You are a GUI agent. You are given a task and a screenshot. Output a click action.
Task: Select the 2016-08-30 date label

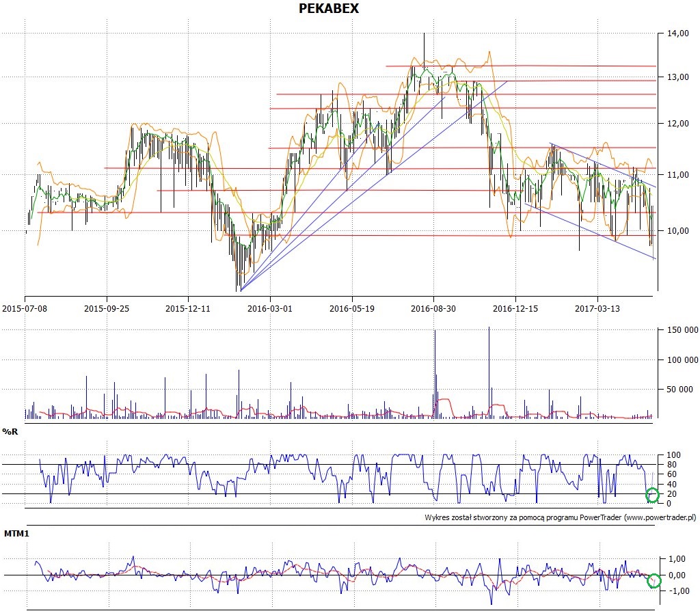433,308
